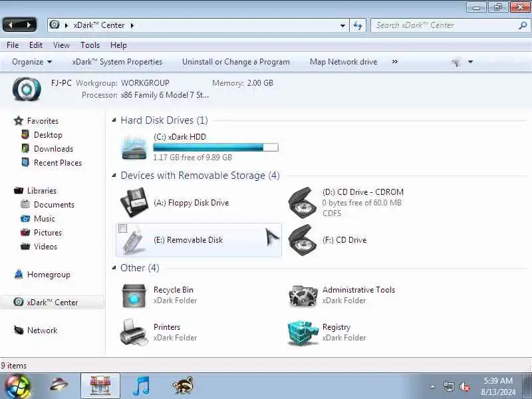The image size is (532, 399).
Task: Click the change view icon in toolbar
Action: (456, 62)
